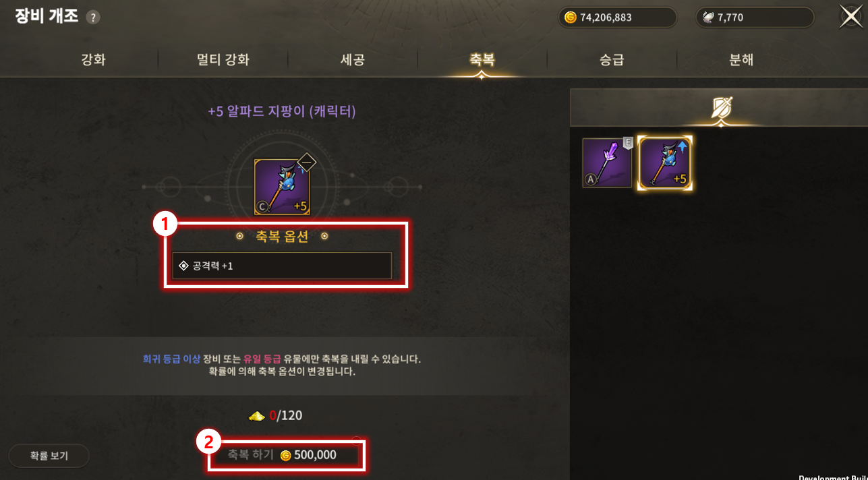Click the 확률 보기 button

click(49, 456)
